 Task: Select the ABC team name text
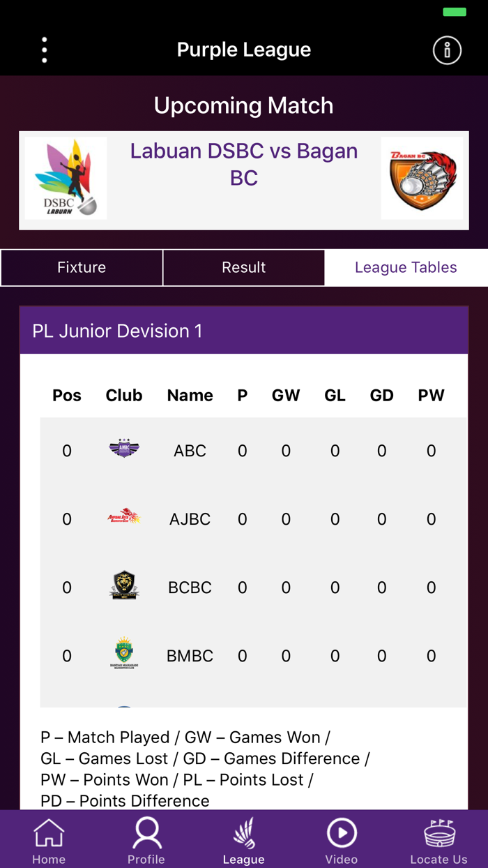tap(190, 450)
